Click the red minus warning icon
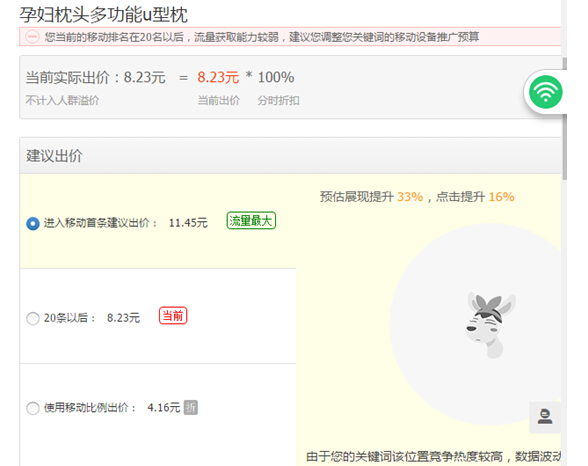Viewport: 588px width, 466px height. click(32, 37)
